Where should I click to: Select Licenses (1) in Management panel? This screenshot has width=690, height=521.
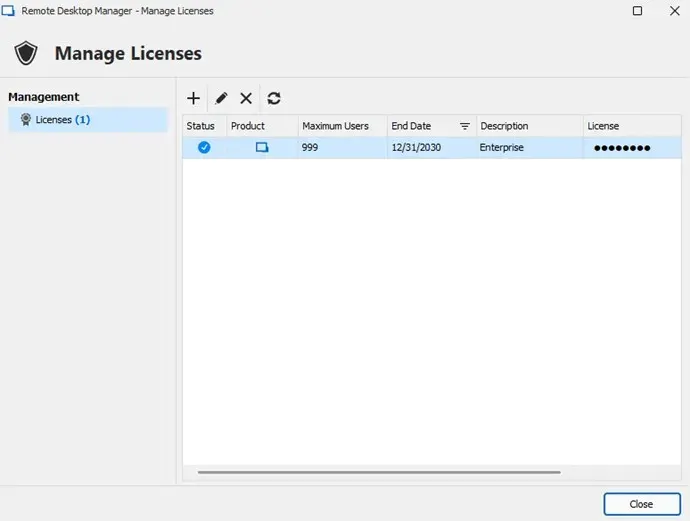point(88,120)
